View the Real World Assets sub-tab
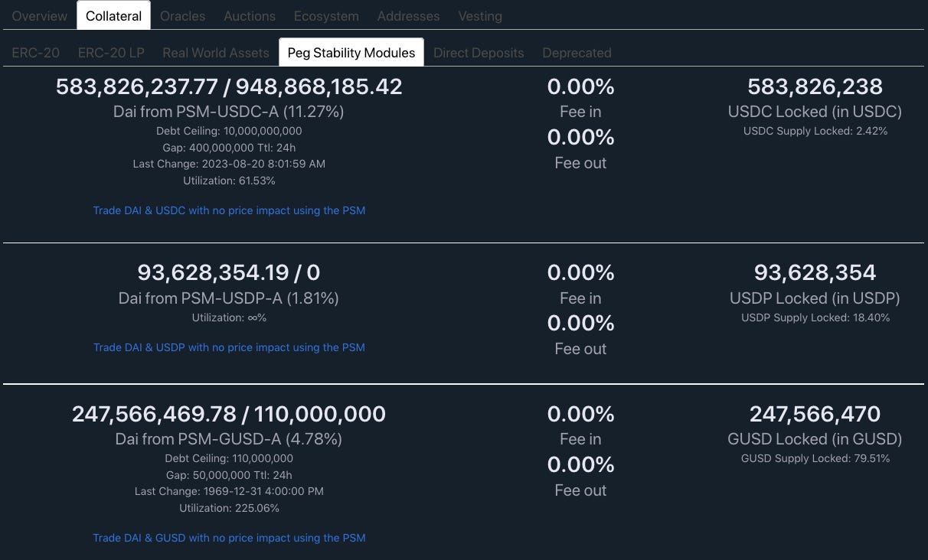 point(216,53)
